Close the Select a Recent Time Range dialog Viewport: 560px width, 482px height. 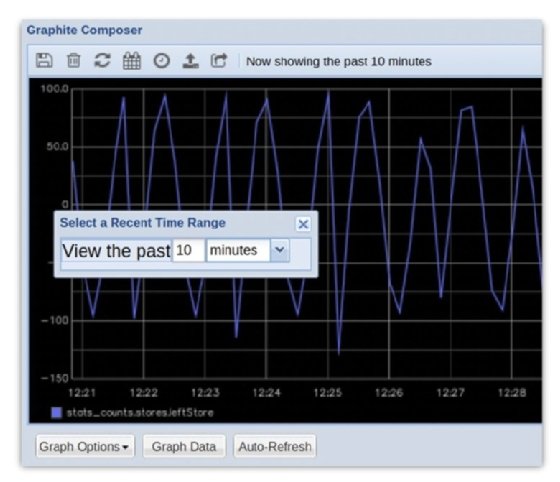pyautogui.click(x=303, y=224)
